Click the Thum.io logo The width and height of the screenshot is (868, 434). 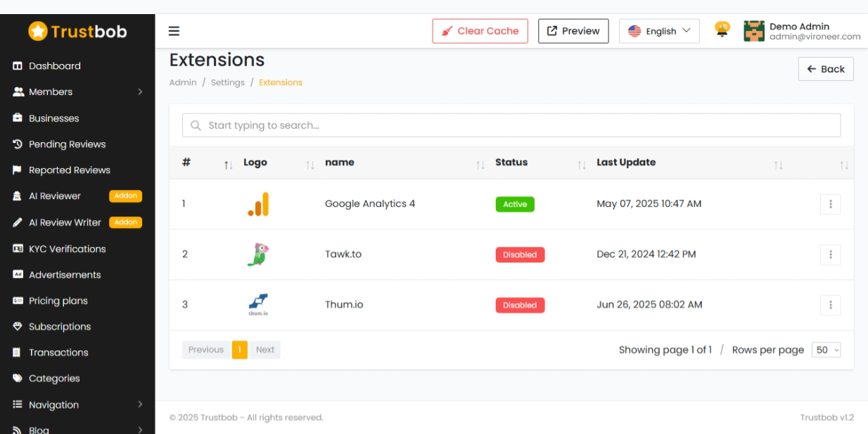click(x=258, y=305)
